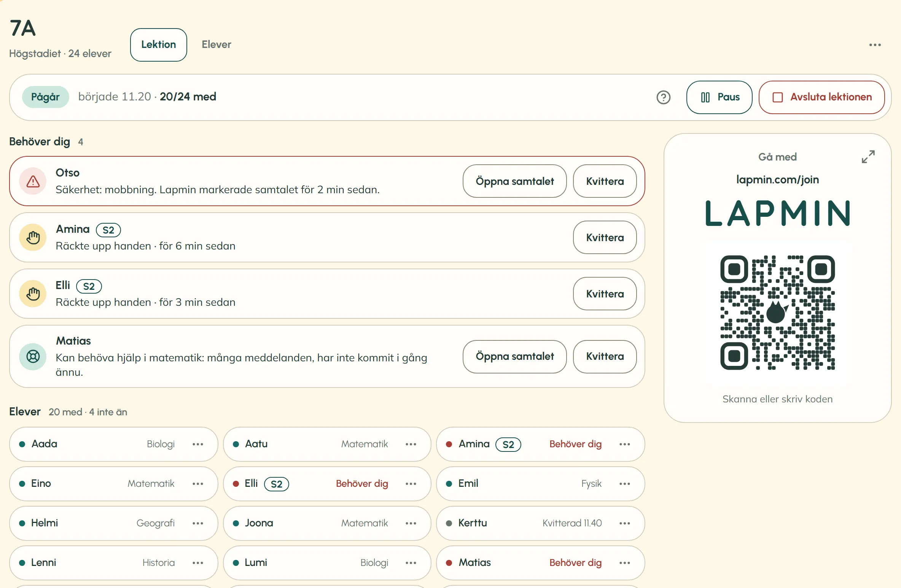901x588 pixels.
Task: Open Eino's three-dot menu
Action: click(x=198, y=484)
